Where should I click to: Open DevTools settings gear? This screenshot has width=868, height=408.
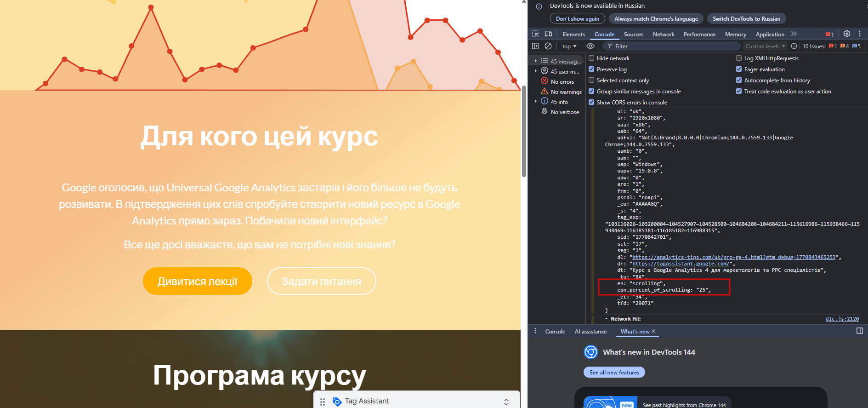tap(847, 34)
